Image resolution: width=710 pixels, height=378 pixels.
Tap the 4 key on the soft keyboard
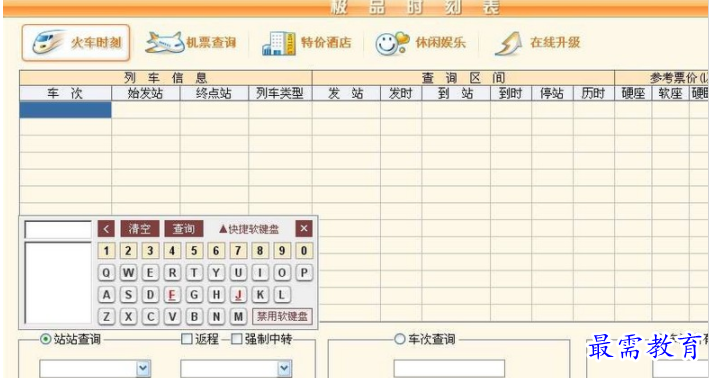[x=172, y=250]
